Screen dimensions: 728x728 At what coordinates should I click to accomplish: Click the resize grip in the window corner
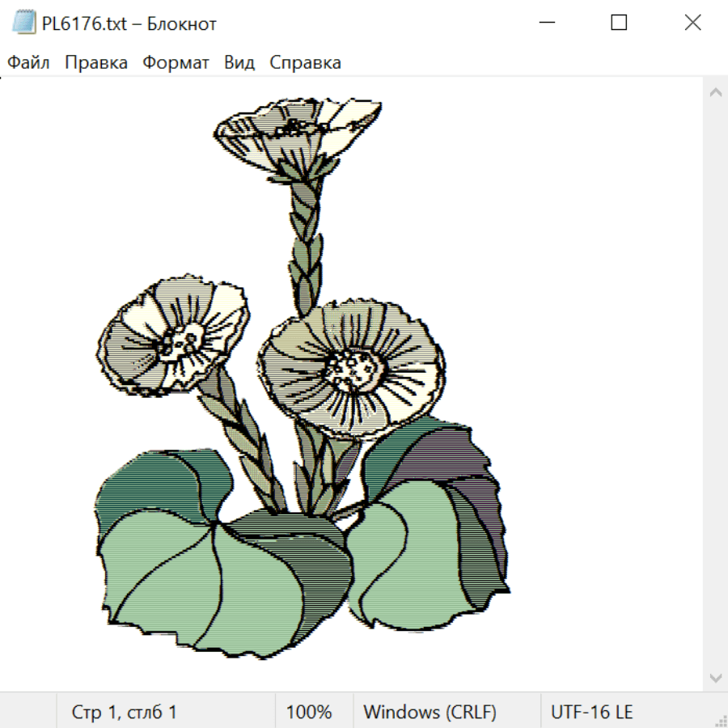tap(720, 720)
